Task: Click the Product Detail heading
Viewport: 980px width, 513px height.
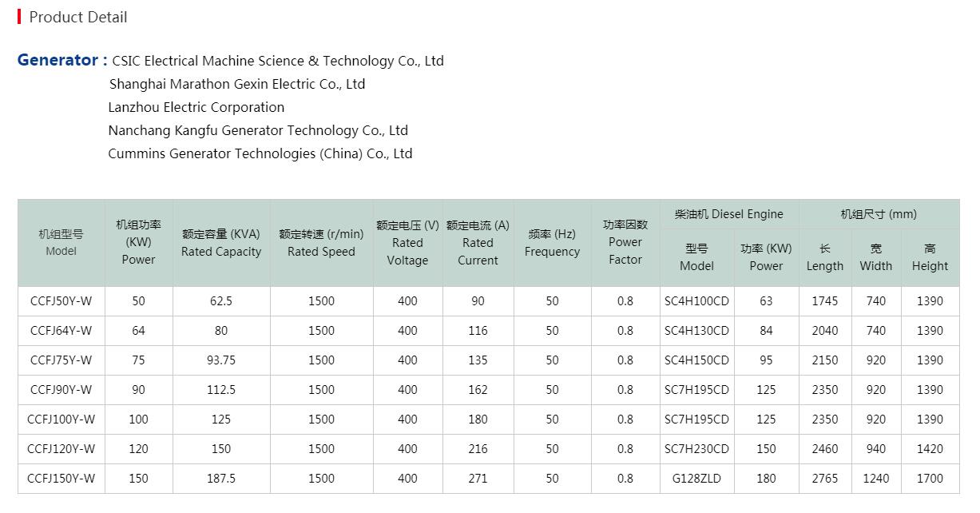Action: click(77, 17)
